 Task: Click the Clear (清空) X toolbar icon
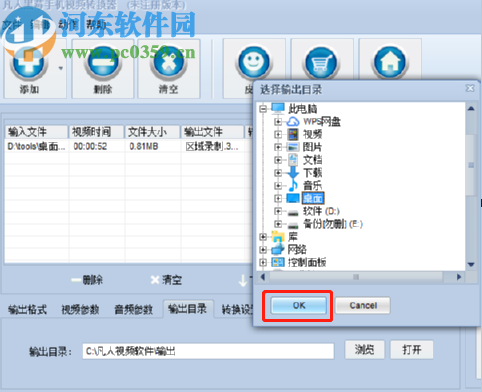click(169, 63)
